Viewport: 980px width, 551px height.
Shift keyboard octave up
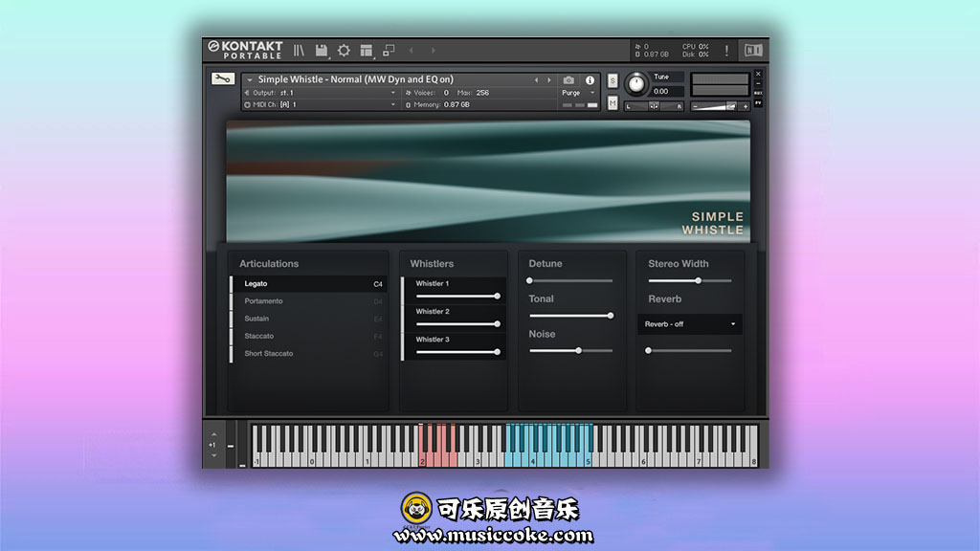(x=213, y=434)
